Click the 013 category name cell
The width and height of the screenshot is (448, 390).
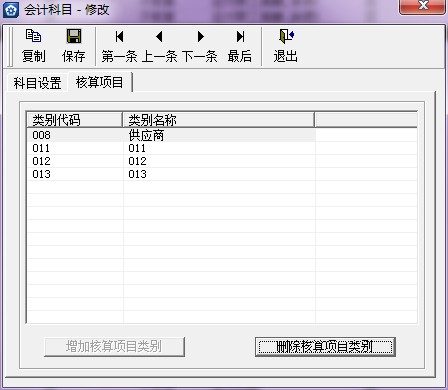coord(219,174)
